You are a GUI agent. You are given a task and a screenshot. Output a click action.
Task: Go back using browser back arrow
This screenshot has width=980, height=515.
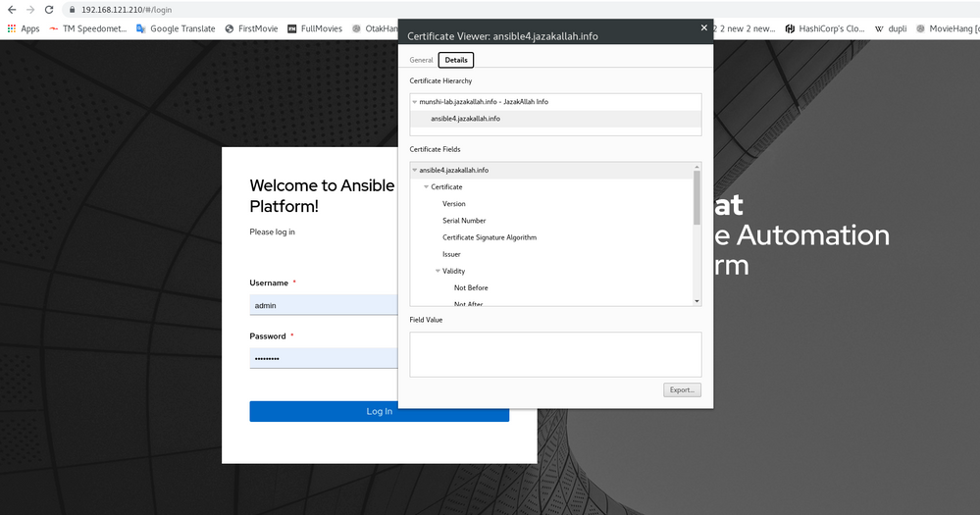[x=12, y=10]
